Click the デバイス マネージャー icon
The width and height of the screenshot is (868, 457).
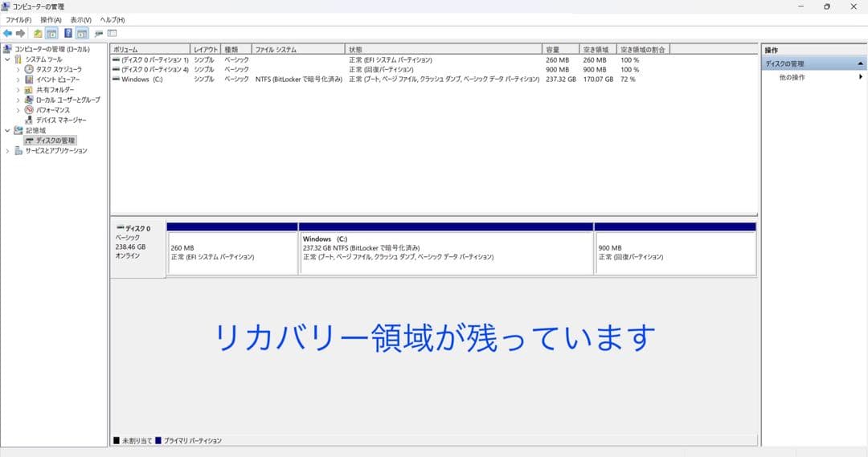coord(29,120)
